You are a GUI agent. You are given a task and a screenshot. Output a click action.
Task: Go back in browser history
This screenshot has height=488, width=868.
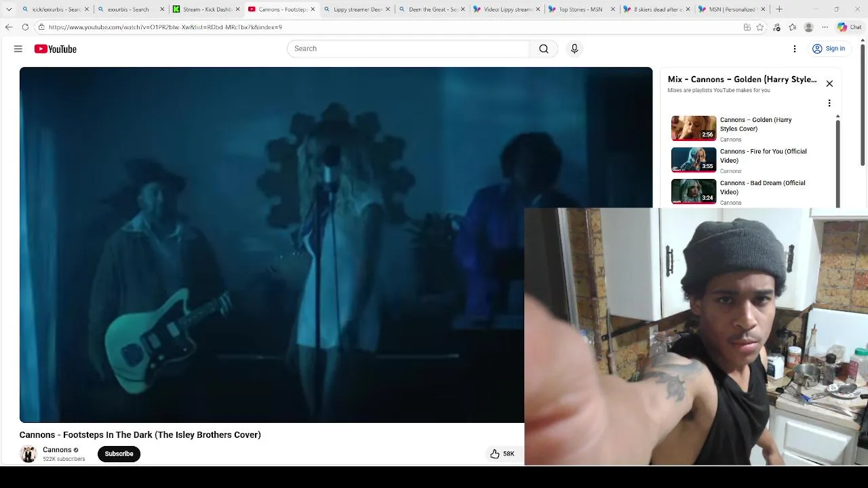9,27
